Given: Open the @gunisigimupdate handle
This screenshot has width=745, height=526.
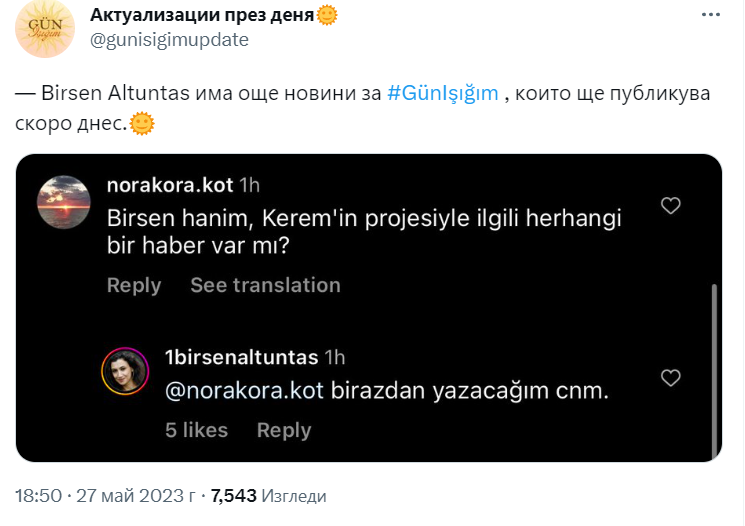Looking at the screenshot, I should (x=169, y=40).
